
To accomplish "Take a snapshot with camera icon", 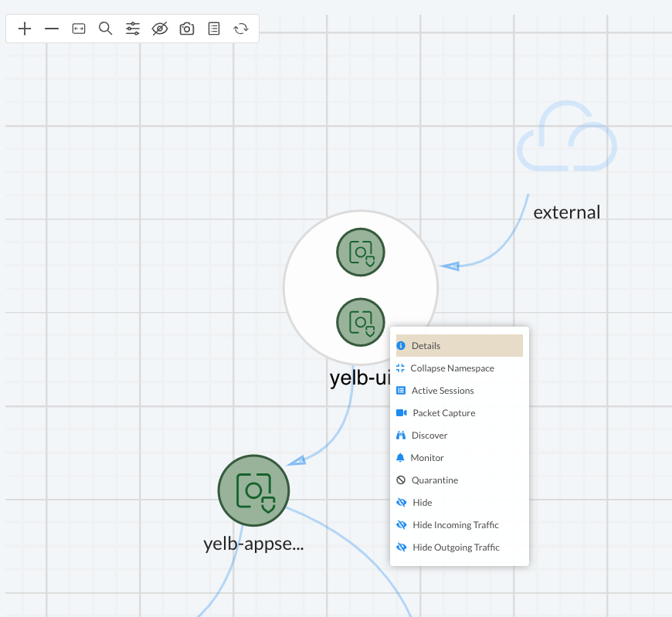I will 187,29.
